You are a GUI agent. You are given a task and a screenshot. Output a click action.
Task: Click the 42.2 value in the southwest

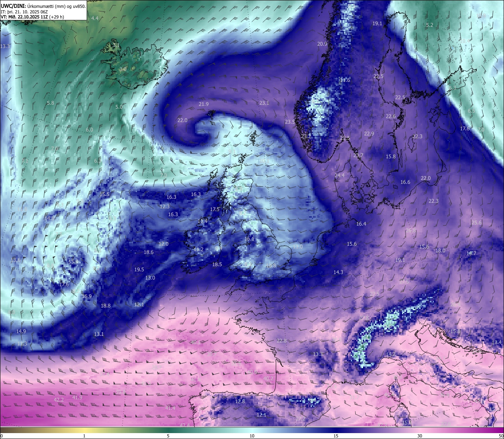(58, 400)
